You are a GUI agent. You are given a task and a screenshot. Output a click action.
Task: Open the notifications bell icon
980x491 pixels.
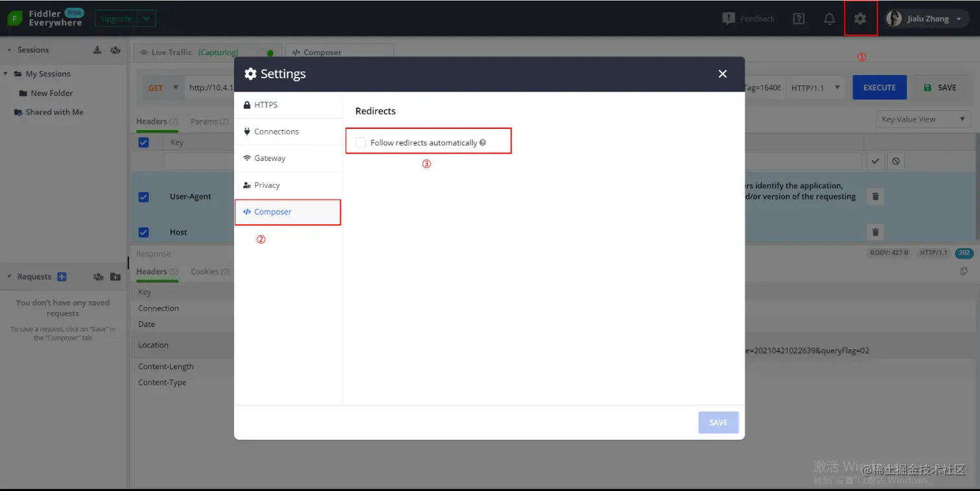829,19
